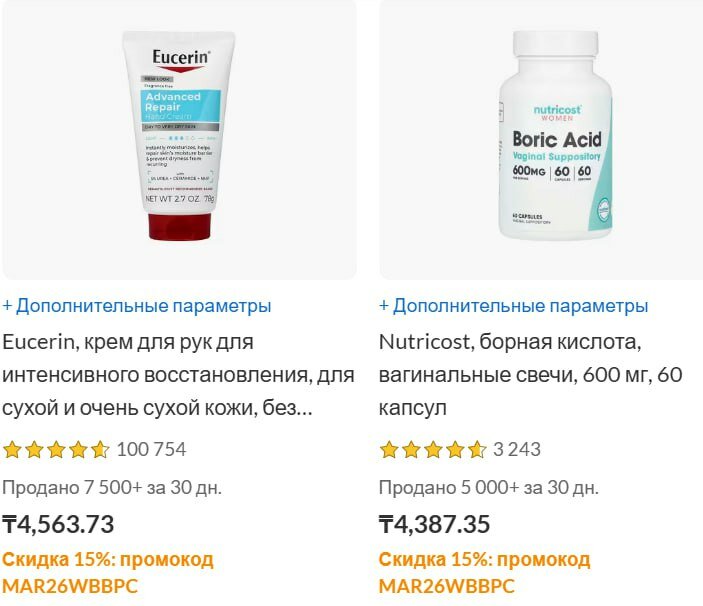Click the first star of the Eucerin rating
This screenshot has width=703, height=606.
[12, 450]
